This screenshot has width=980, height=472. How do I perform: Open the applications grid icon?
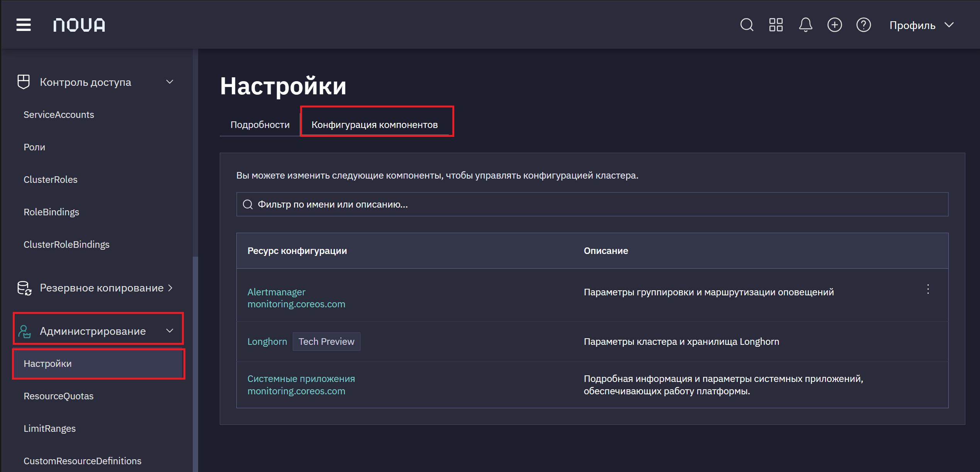776,25
